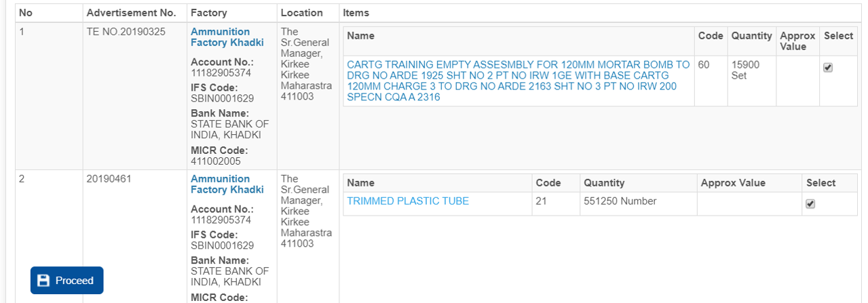Click the floppy disk icon on Proceed
The height and width of the screenshot is (303, 868).
coord(44,281)
